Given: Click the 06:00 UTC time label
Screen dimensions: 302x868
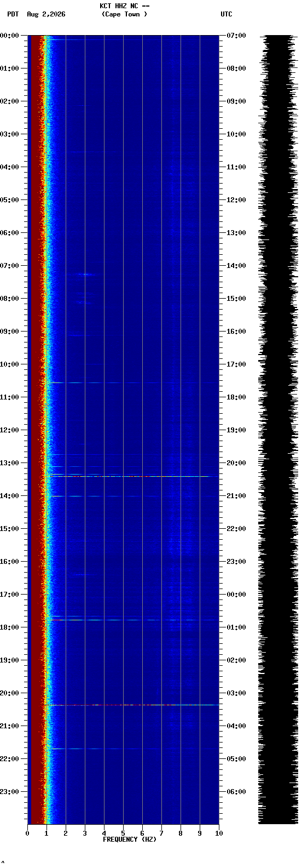Looking at the screenshot, I should click(x=236, y=792).
